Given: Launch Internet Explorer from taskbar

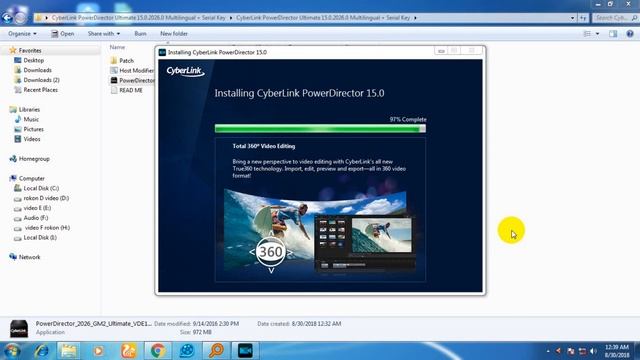Looking at the screenshot, I should [x=42, y=351].
